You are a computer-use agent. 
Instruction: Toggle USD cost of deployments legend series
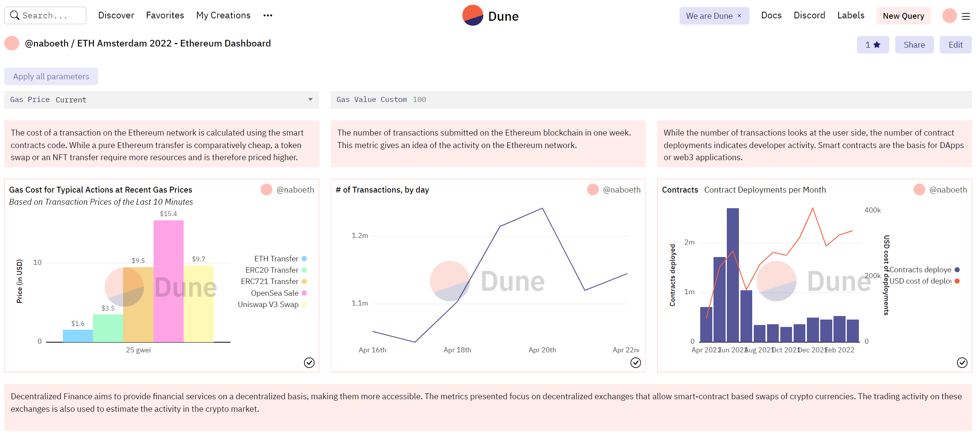click(925, 281)
